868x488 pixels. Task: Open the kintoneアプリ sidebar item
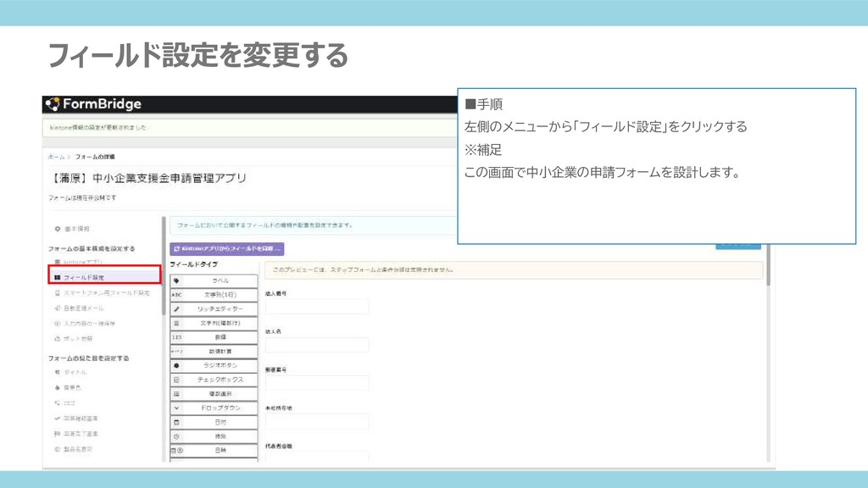(x=79, y=262)
